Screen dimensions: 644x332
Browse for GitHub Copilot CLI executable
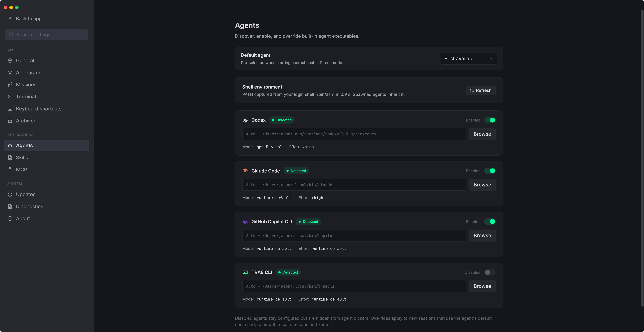click(x=482, y=235)
